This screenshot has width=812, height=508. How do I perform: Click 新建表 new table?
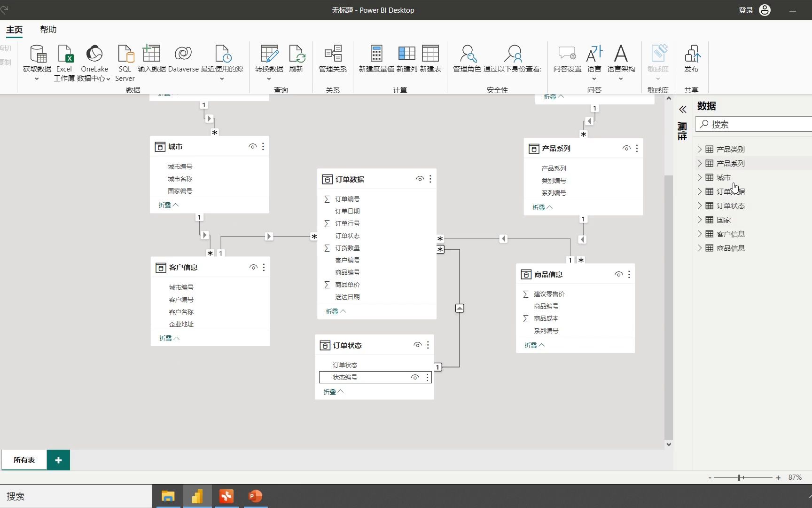(x=430, y=59)
